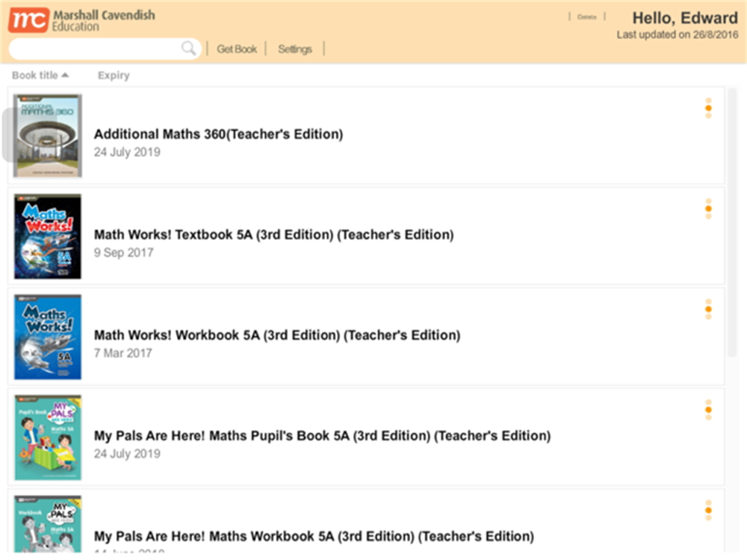Image resolution: width=747 pixels, height=560 pixels.
Task: Open Math Works! Workbook 5A cover thumbnail
Action: click(48, 337)
